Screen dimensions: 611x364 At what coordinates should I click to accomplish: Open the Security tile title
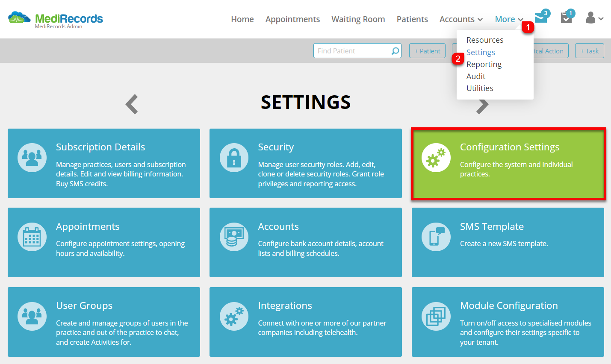(x=276, y=147)
